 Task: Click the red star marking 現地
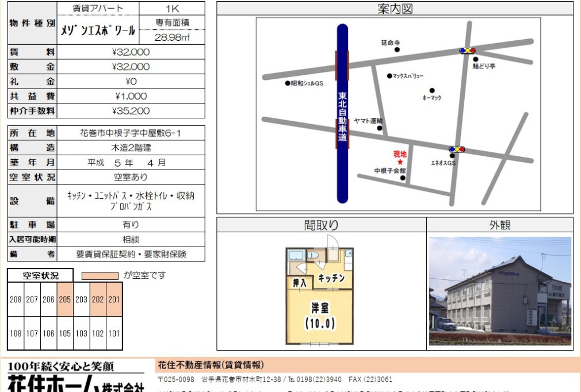[400, 163]
